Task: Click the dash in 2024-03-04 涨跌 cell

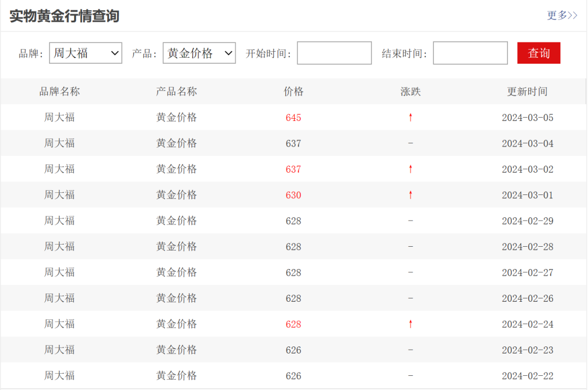Action: tap(411, 143)
